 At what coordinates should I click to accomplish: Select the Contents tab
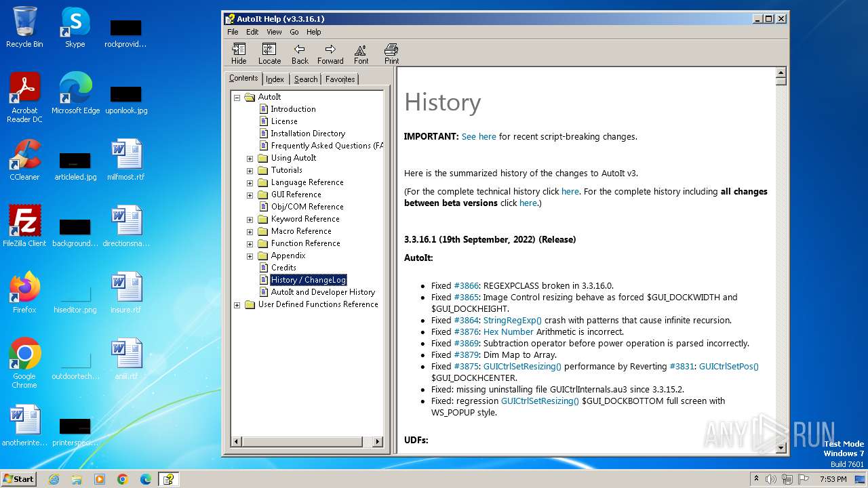[x=243, y=78]
